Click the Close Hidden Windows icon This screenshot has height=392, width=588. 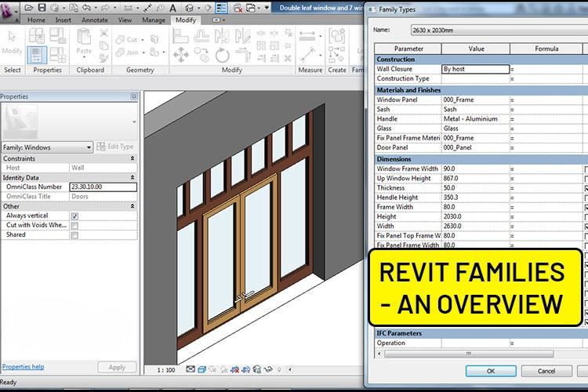[x=238, y=8]
